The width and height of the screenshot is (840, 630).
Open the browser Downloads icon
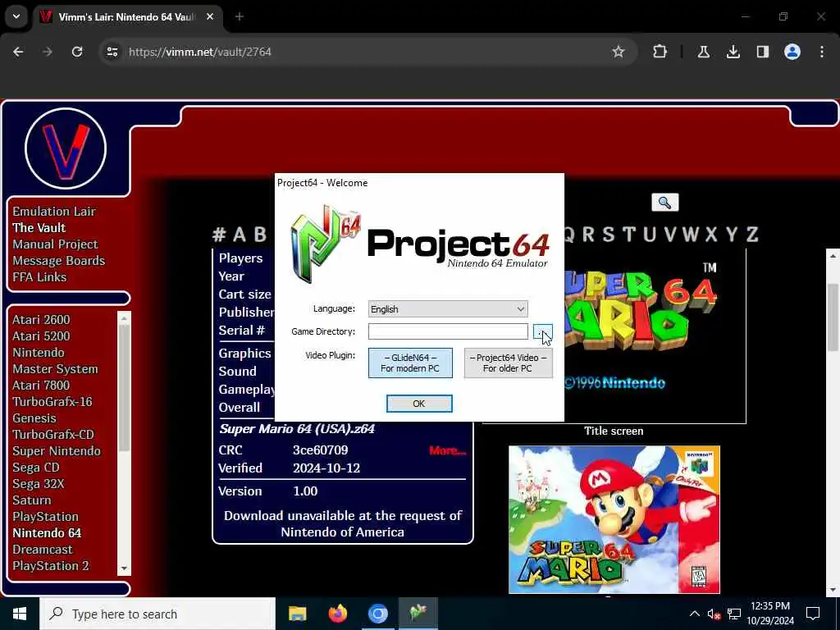pos(733,52)
